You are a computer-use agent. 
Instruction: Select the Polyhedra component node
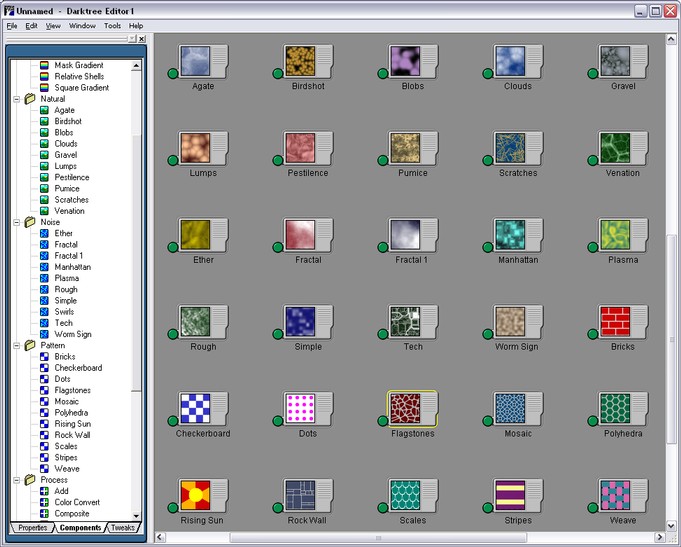623,409
